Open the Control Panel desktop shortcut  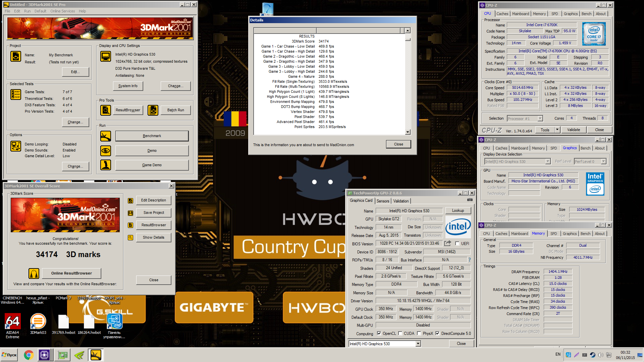pos(114,326)
